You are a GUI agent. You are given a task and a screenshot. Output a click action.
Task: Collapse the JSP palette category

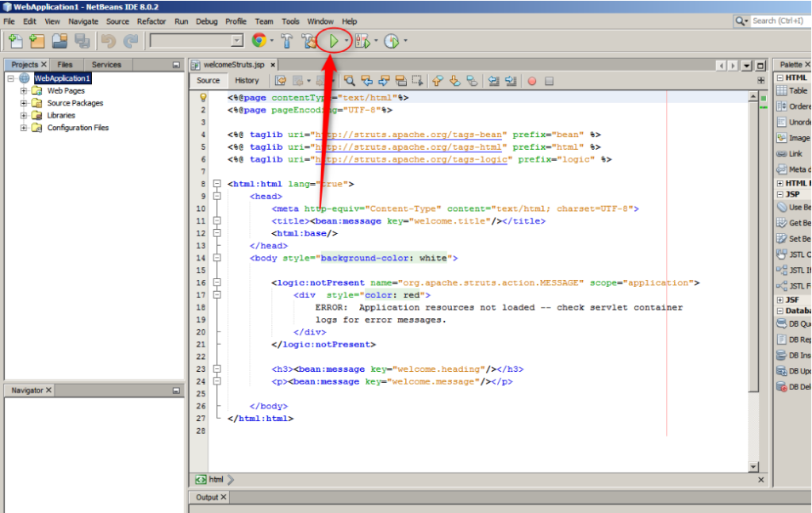[x=780, y=194]
